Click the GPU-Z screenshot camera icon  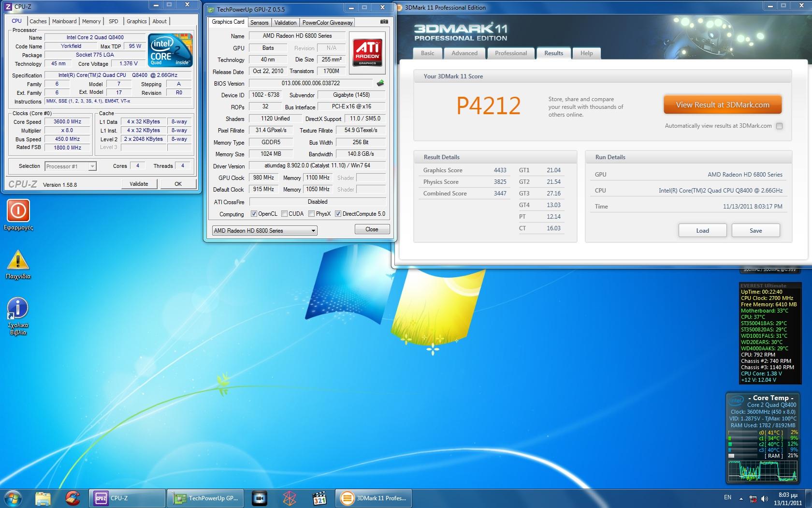tap(384, 22)
